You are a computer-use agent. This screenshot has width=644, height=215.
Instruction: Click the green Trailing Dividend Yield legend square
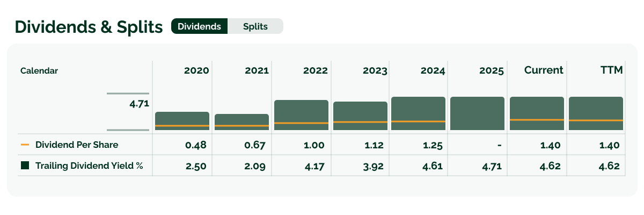coord(25,166)
